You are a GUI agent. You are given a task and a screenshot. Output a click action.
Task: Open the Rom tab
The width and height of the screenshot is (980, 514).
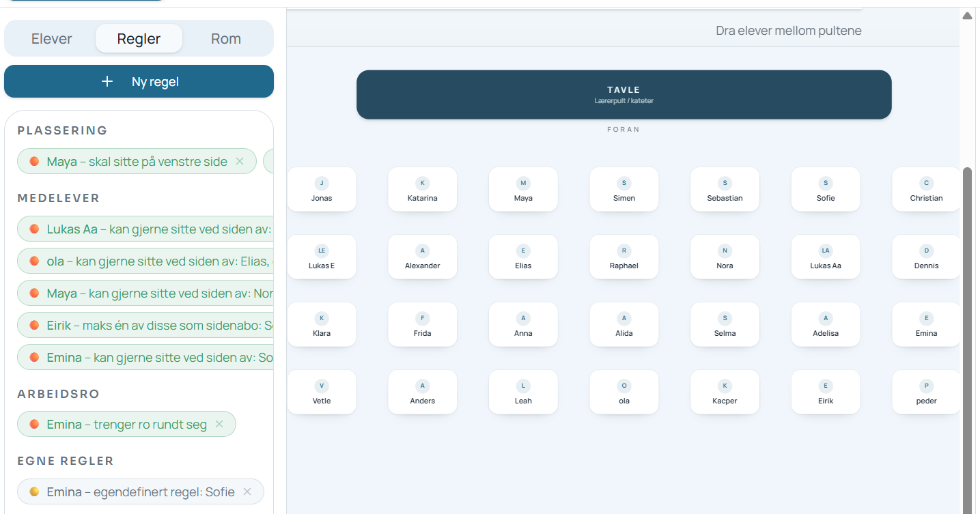pyautogui.click(x=226, y=39)
